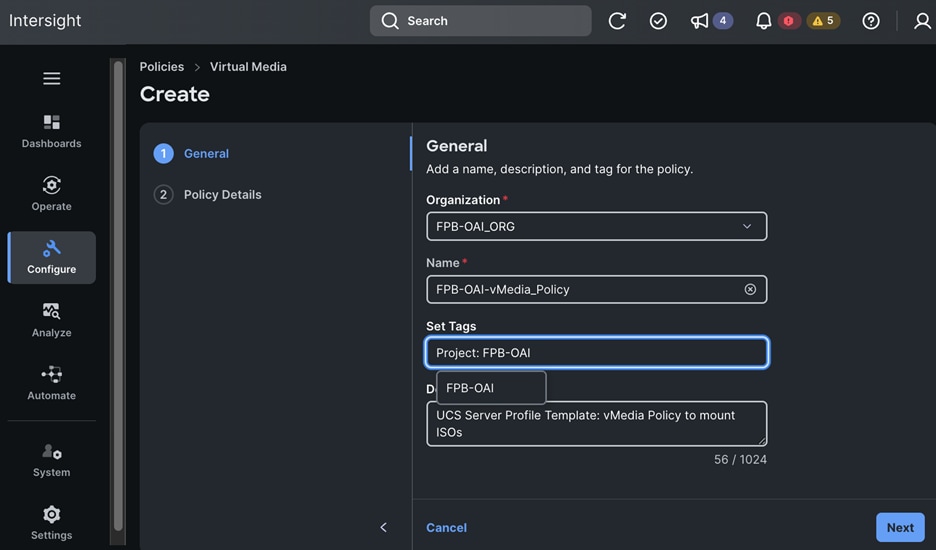Open Dashboards in the sidebar

pos(51,131)
